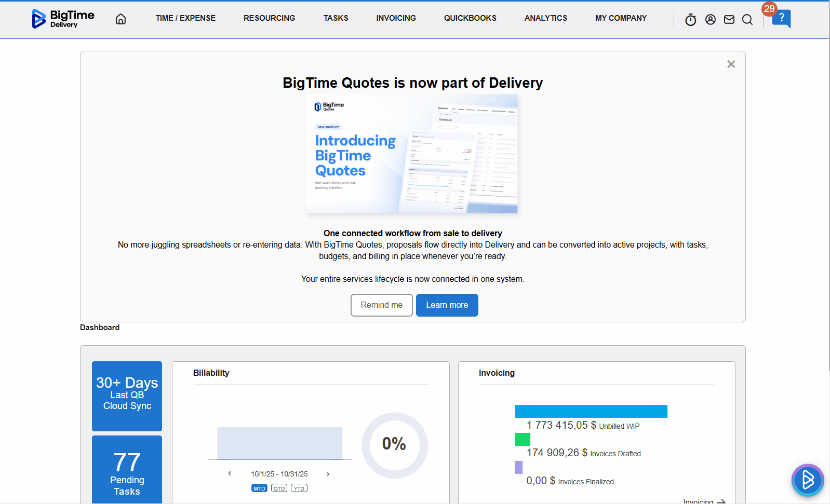Click the purple Invoices Finalized bar
This screenshot has width=830, height=504.
(x=519, y=468)
